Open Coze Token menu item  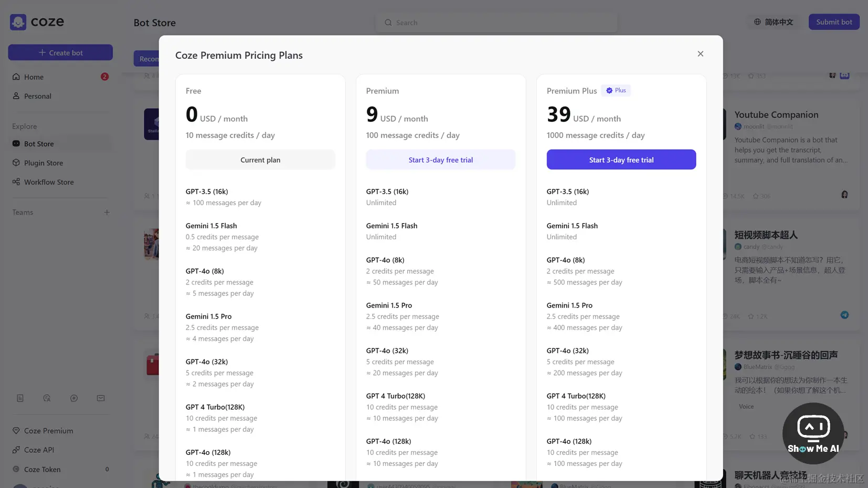point(42,470)
